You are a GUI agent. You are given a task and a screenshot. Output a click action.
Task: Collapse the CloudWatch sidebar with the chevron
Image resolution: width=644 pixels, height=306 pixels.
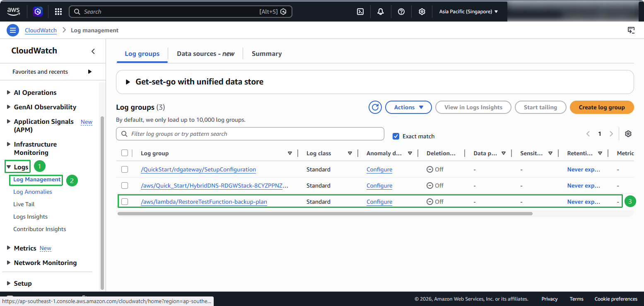[93, 51]
